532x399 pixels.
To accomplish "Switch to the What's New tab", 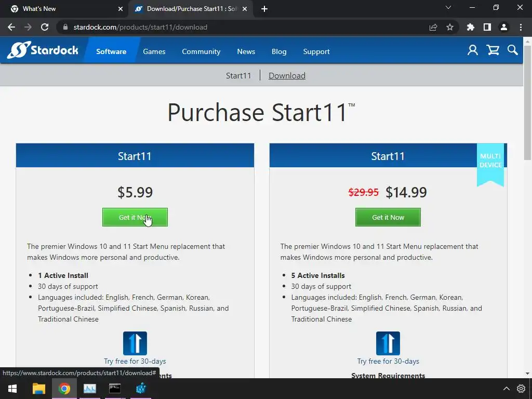I will [x=64, y=9].
